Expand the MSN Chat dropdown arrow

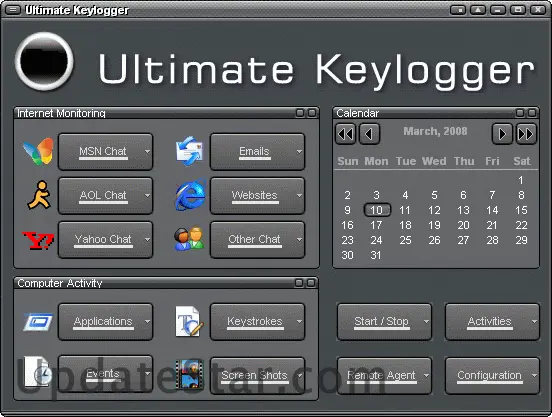click(147, 152)
